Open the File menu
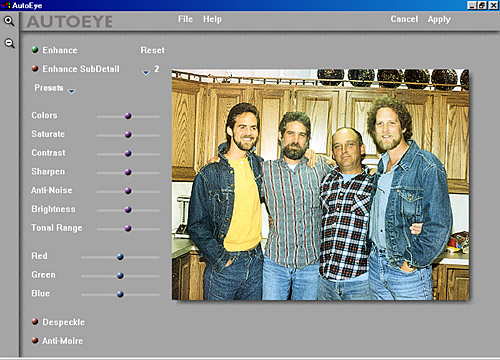This screenshot has width=500, height=360. 185,19
